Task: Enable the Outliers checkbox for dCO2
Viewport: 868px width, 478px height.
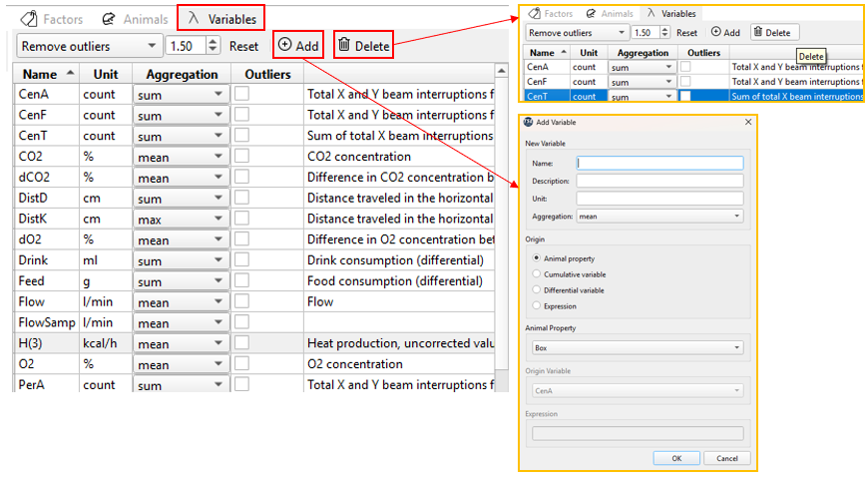Action: point(241,177)
